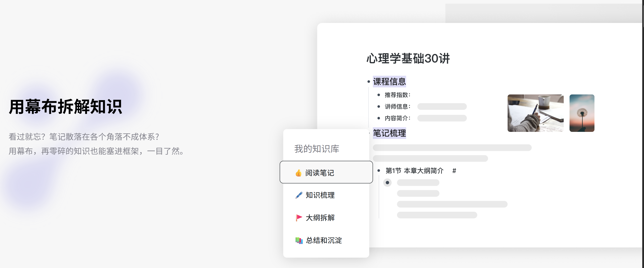Click the 我的知识库 header

click(x=316, y=149)
